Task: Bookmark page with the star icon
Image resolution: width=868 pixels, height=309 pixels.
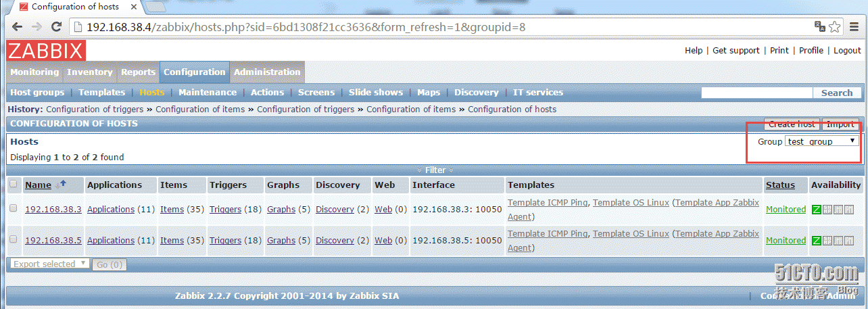Action: 835,27
